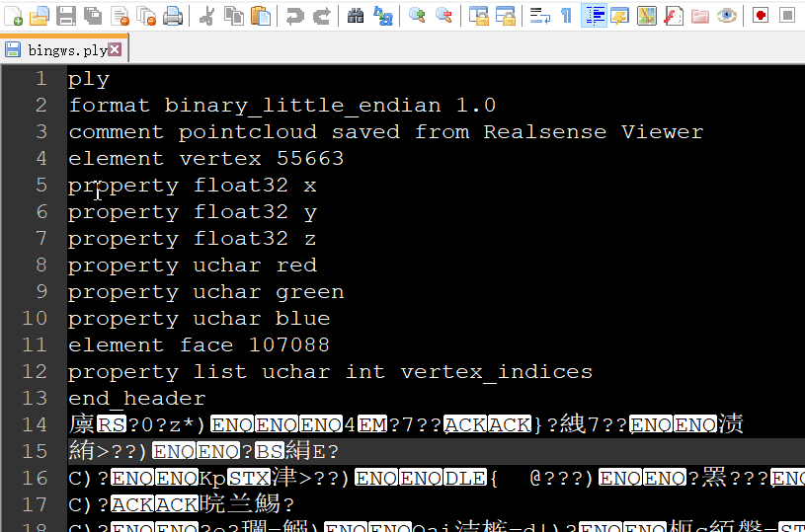Image resolution: width=805 pixels, height=532 pixels.
Task: Click 'property list uchar int vertex_indices'
Action: tap(331, 372)
